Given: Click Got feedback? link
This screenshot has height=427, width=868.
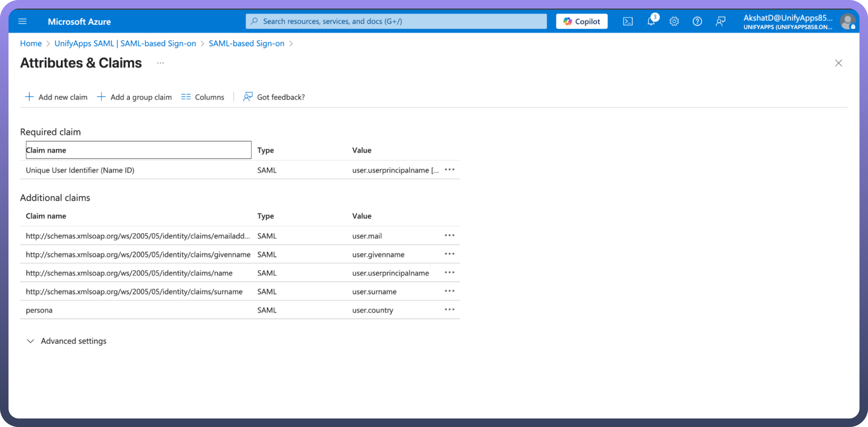Looking at the screenshot, I should (274, 97).
